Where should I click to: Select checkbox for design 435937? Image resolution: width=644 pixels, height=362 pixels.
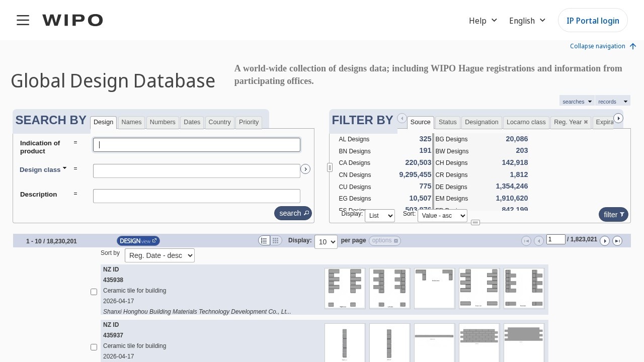point(94,347)
